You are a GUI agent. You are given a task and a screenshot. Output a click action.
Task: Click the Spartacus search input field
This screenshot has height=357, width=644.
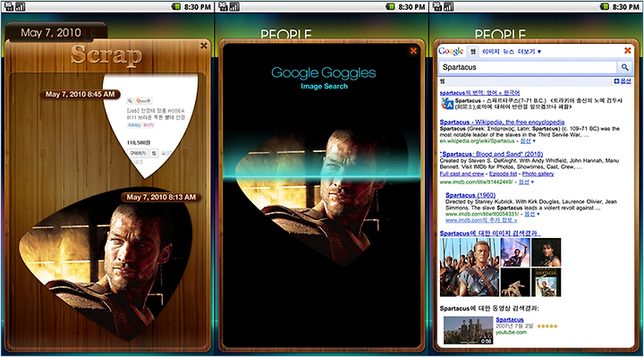(x=528, y=67)
